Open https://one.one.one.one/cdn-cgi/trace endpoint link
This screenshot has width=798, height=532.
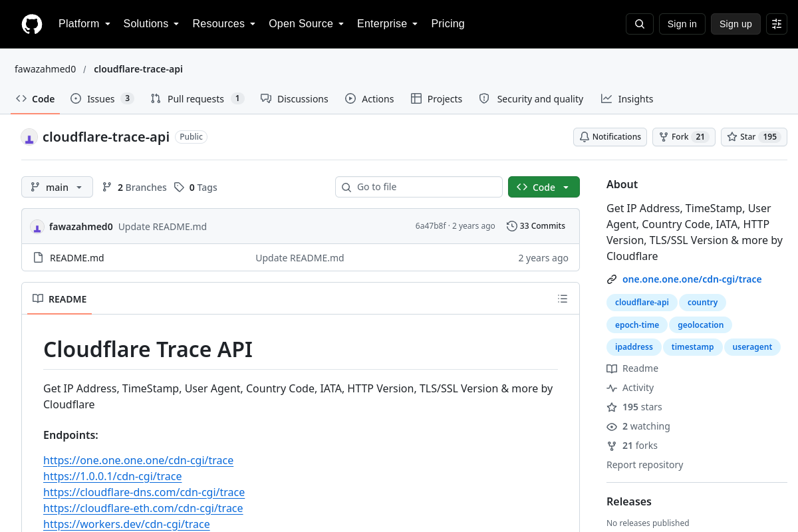click(138, 460)
